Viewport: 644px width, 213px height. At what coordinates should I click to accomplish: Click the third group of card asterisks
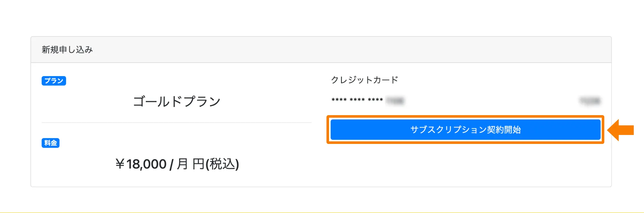375,100
